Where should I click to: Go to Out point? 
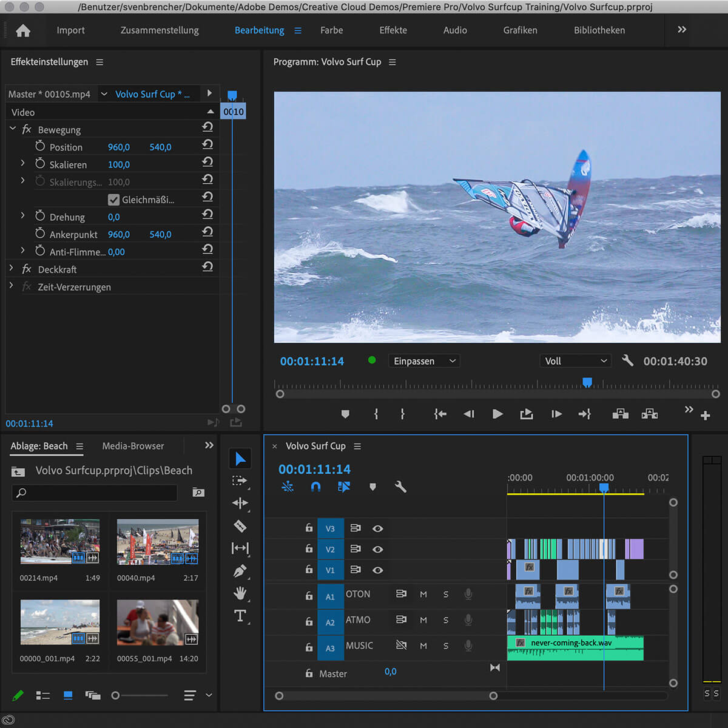[x=584, y=414]
